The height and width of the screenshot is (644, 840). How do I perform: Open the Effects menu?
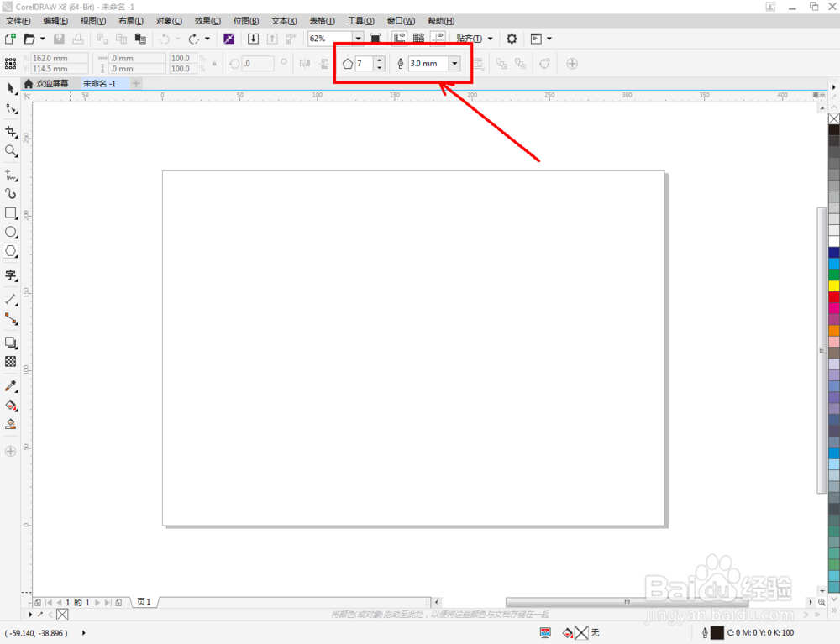click(207, 21)
